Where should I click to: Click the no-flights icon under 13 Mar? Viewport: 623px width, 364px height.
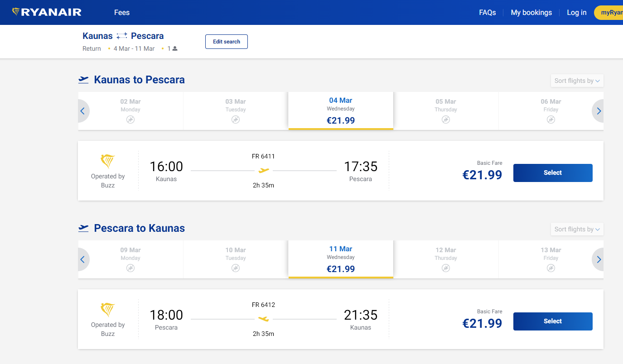[551, 268]
